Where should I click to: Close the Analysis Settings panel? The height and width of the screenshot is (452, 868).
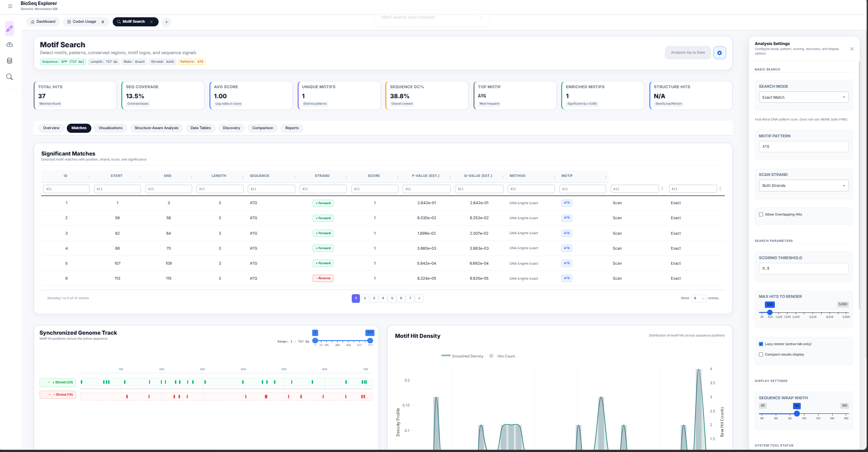852,49
